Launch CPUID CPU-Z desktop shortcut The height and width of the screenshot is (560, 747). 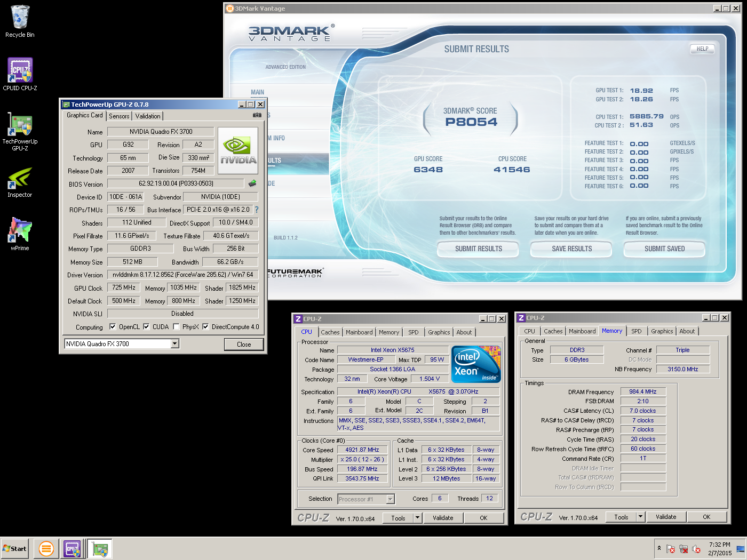coord(20,74)
